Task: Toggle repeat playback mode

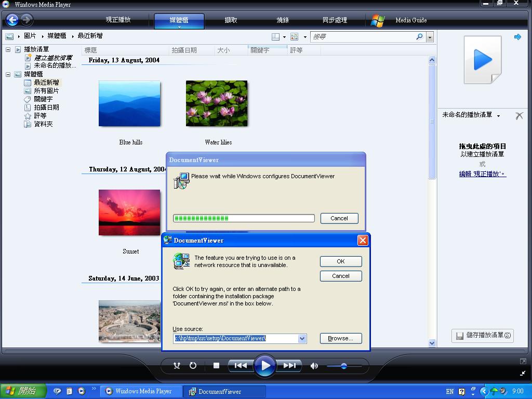Action: 193,366
